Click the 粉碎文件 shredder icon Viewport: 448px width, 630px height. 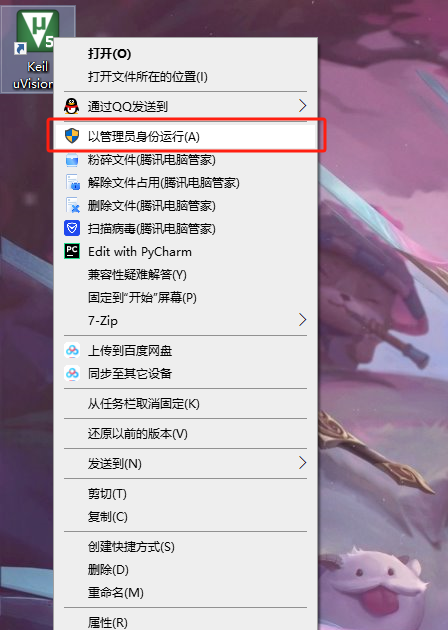pyautogui.click(x=72, y=160)
